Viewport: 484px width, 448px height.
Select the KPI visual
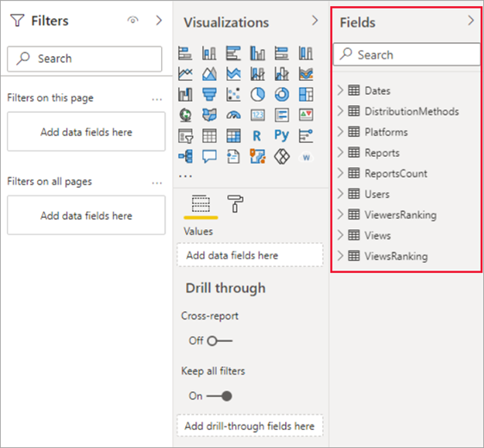306,115
